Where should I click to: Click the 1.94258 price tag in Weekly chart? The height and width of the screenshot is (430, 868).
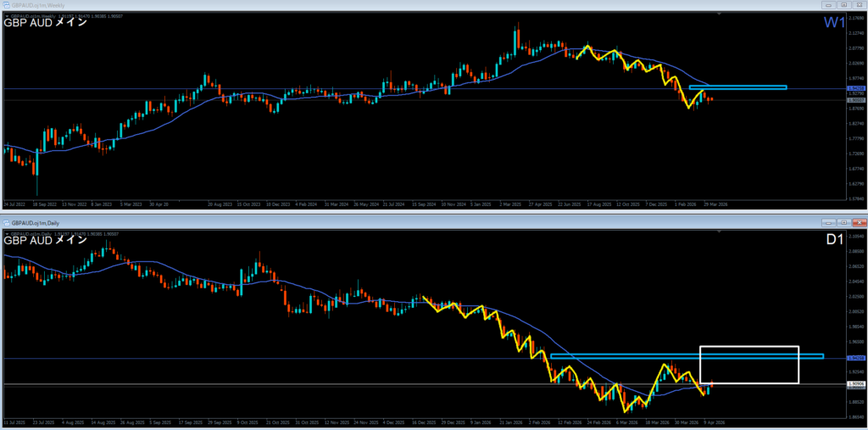[854, 89]
